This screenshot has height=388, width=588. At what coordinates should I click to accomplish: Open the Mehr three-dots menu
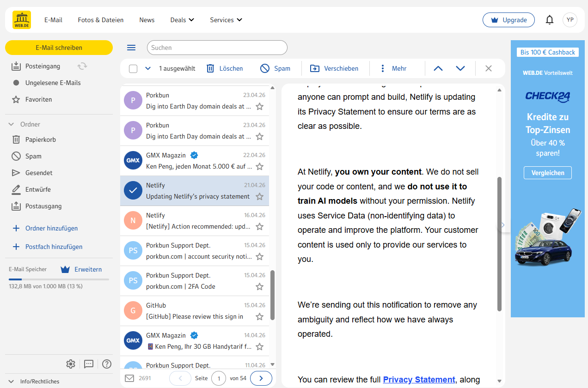pos(393,68)
